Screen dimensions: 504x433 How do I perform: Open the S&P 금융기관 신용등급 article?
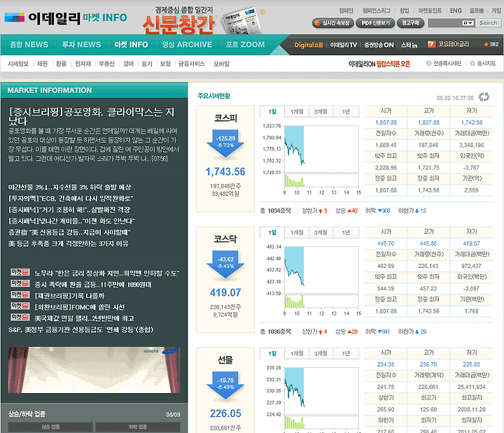tap(80, 330)
